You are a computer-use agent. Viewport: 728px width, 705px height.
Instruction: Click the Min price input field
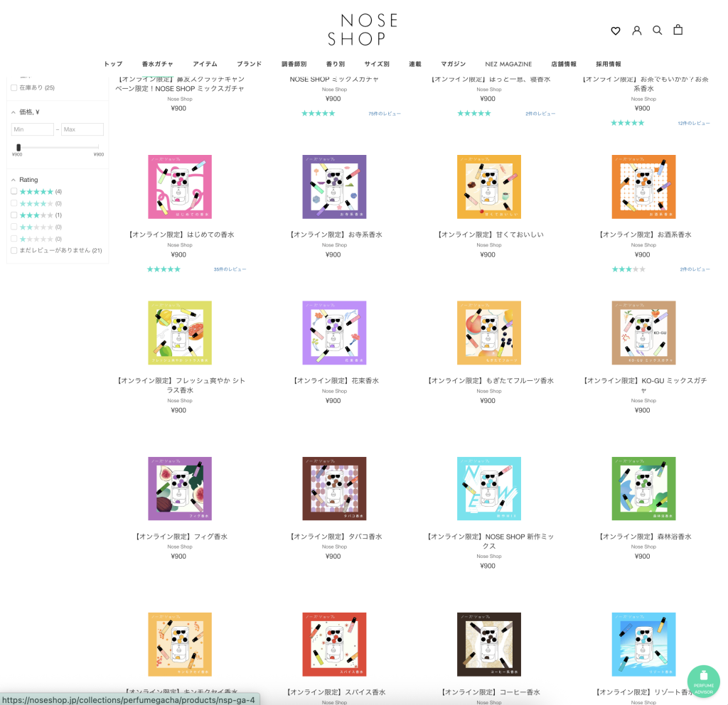coord(32,129)
